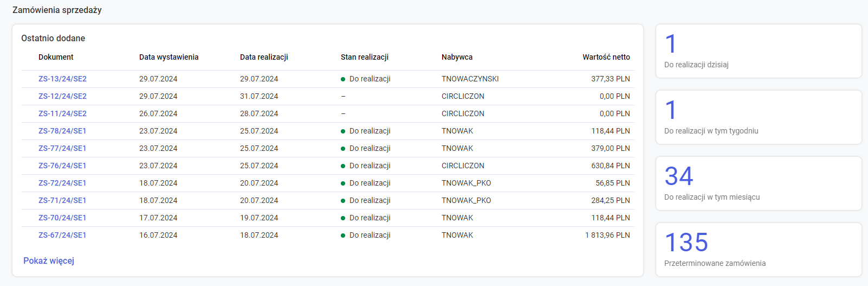View order ZS-76/24/SE1
The height and width of the screenshot is (286, 868).
coord(62,166)
